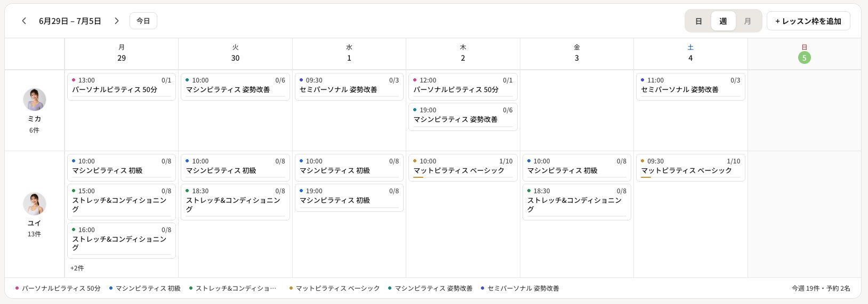Click legend item パーソナルピラティス 50分
Viewport: 868px width, 304px height.
pos(58,289)
